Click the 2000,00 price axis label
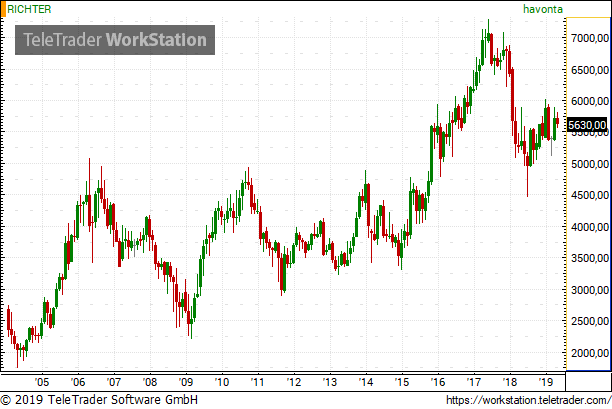Viewport: 612px width, 409px height. (590, 353)
